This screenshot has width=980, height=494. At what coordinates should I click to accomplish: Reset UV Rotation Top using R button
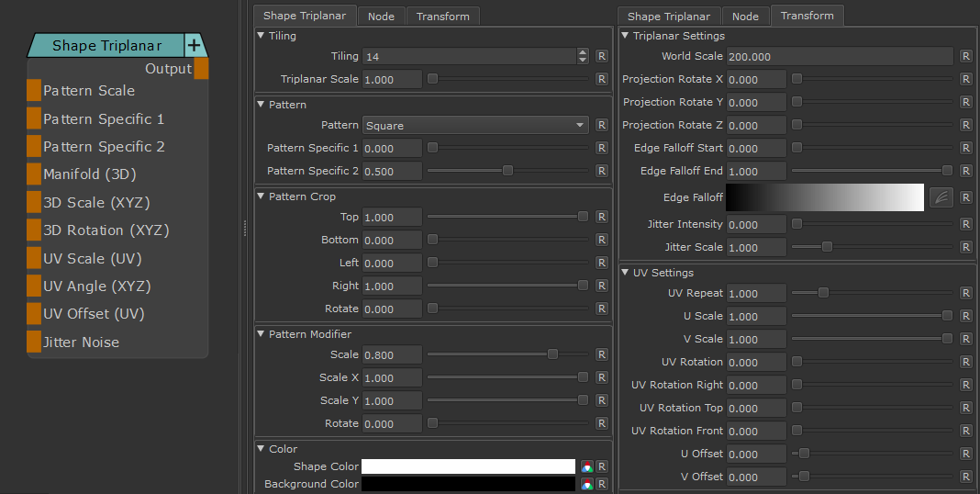click(x=965, y=408)
